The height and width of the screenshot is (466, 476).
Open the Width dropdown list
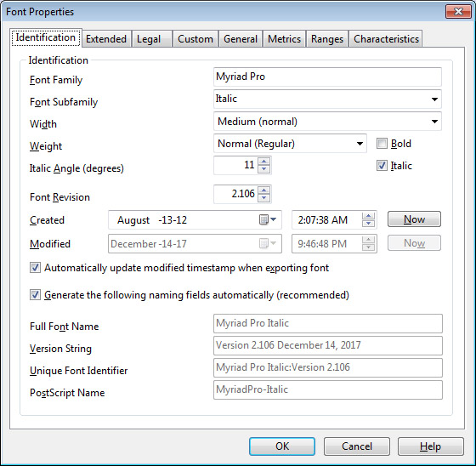[x=434, y=122]
